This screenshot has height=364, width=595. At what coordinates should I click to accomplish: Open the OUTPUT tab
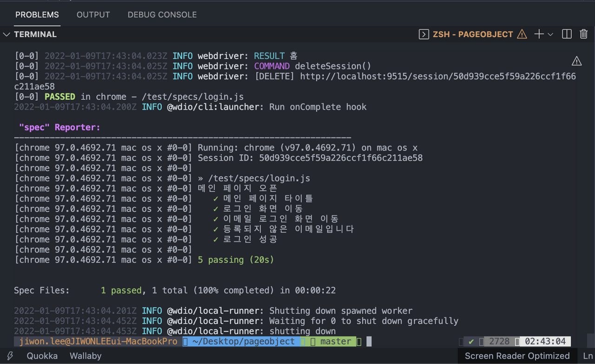click(x=93, y=15)
